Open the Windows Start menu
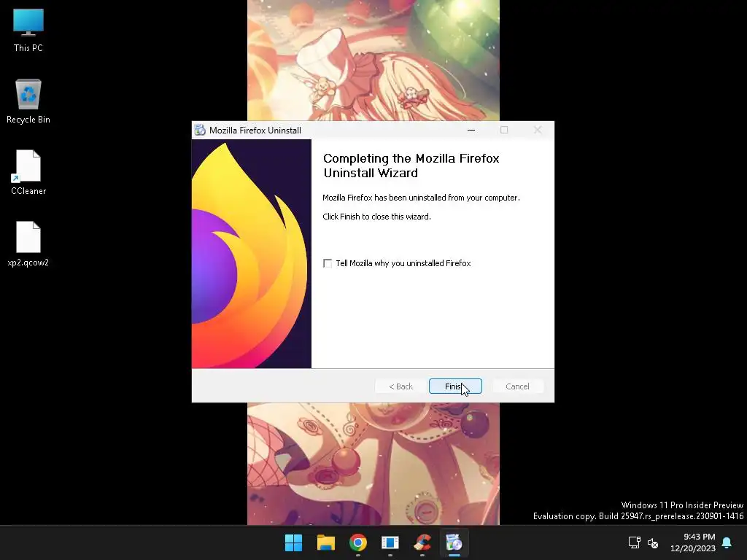Viewport: 747px width, 560px height. (293, 542)
